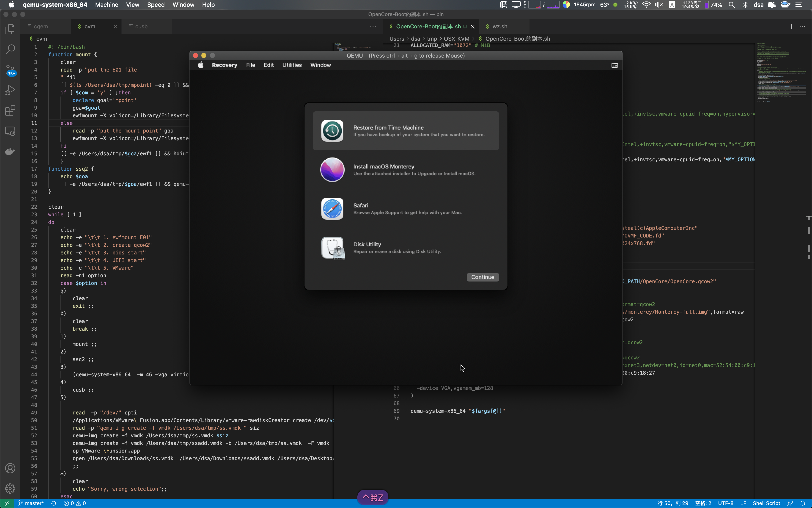The height and width of the screenshot is (508, 812).
Task: Open the Docker view
Action: pos(10,151)
